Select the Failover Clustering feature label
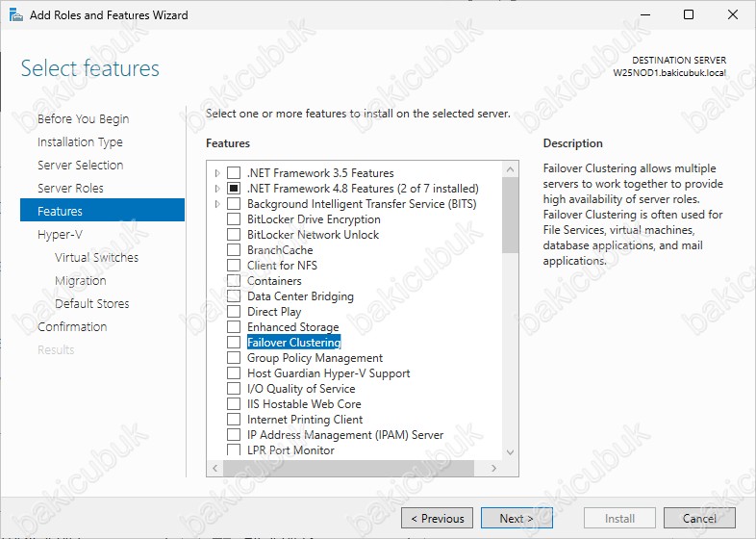This screenshot has width=756, height=539. coord(294,342)
